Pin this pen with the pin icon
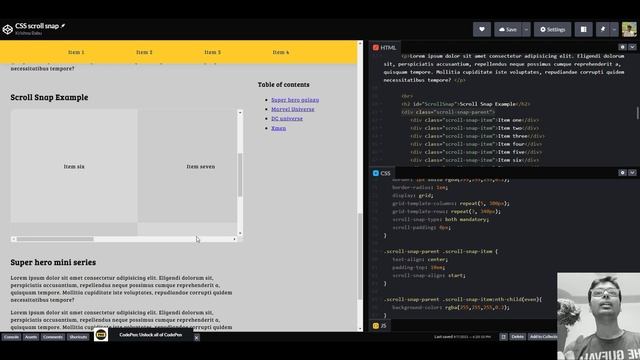The width and height of the screenshot is (640, 360). coord(603,29)
